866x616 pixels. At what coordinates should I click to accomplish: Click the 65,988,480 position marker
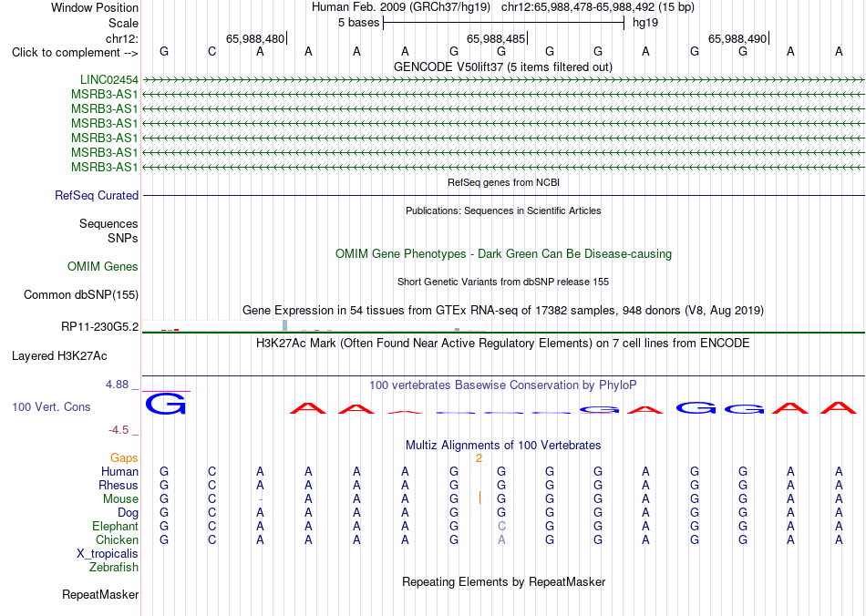click(x=255, y=38)
